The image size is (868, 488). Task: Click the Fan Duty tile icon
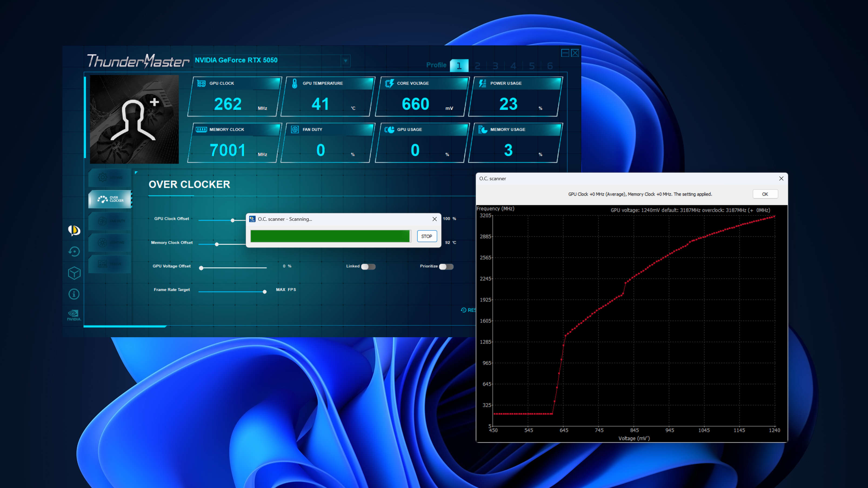coord(295,129)
